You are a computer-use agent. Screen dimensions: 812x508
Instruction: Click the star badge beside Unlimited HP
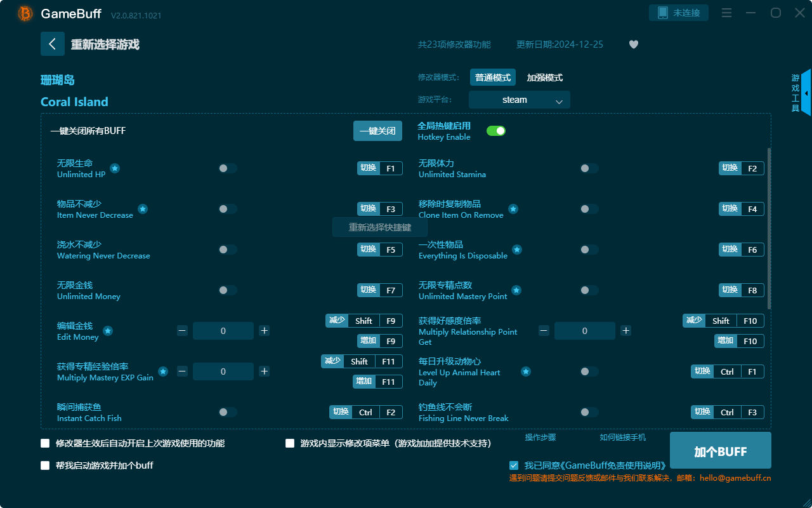[114, 168]
